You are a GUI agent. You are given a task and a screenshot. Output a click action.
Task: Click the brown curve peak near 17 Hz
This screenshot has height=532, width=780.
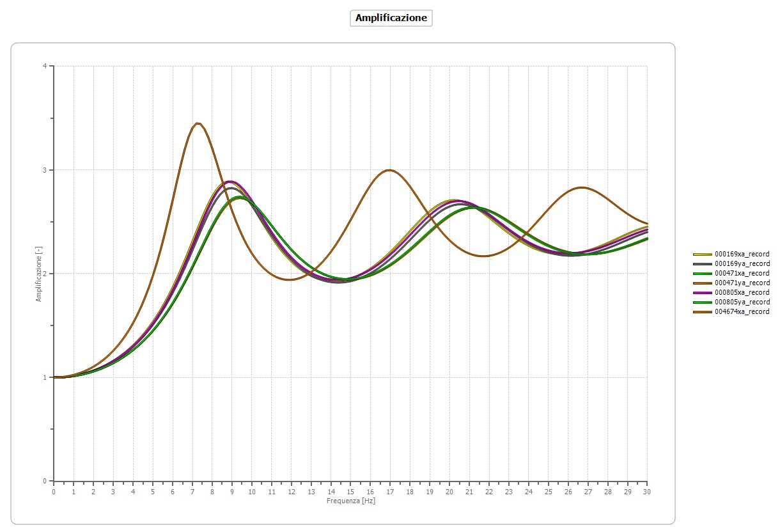(389, 169)
